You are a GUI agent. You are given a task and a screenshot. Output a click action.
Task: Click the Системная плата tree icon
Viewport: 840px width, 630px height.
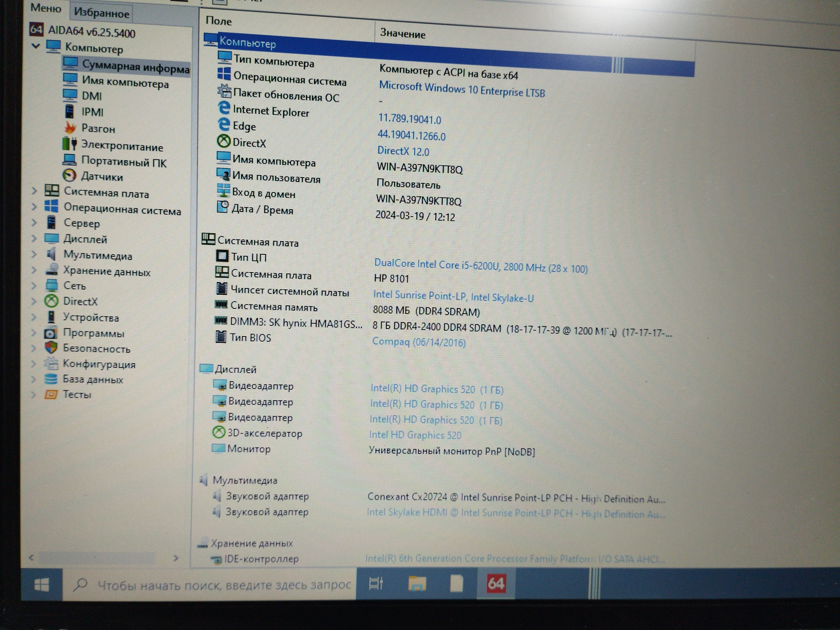pos(52,191)
